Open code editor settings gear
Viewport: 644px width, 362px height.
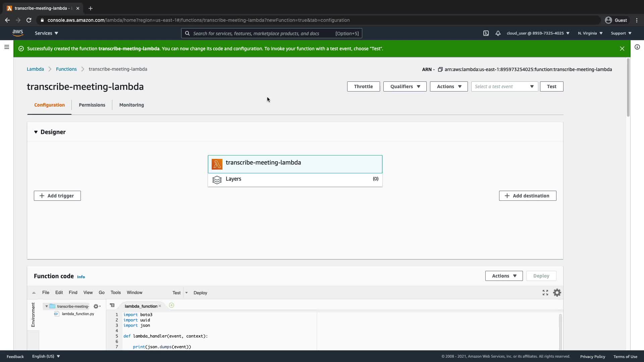[557, 293]
